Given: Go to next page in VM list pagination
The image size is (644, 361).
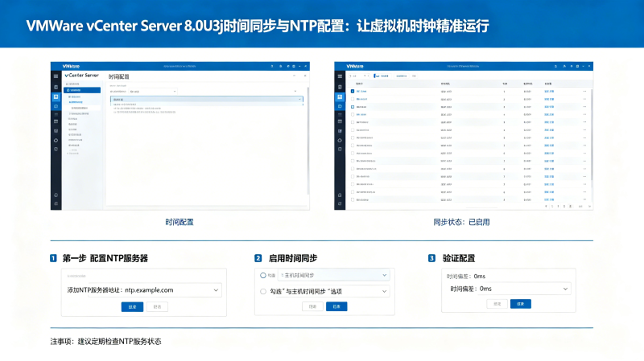Looking at the screenshot, I should 590,207.
